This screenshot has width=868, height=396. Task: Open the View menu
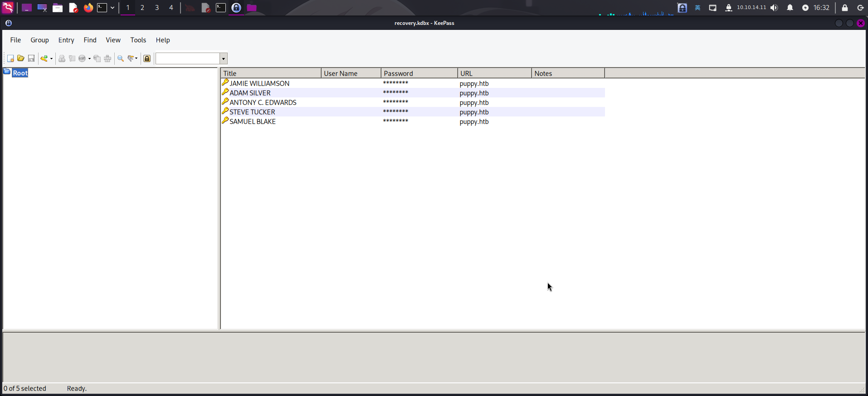click(x=113, y=40)
